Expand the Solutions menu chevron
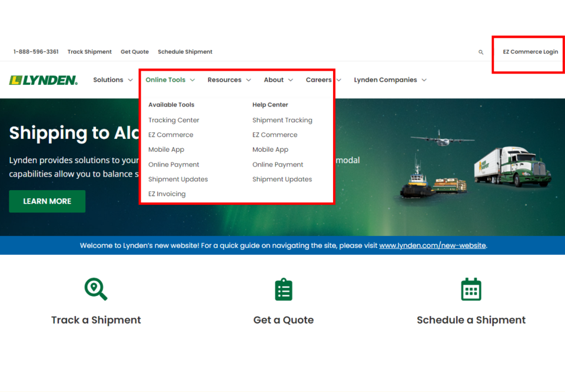 pyautogui.click(x=131, y=80)
